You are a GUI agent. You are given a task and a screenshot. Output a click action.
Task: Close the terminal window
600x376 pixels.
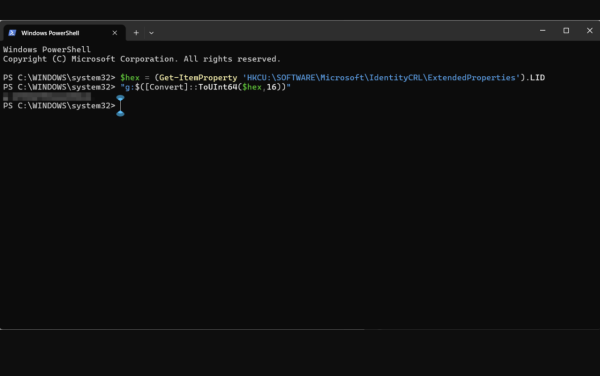pyautogui.click(x=589, y=31)
